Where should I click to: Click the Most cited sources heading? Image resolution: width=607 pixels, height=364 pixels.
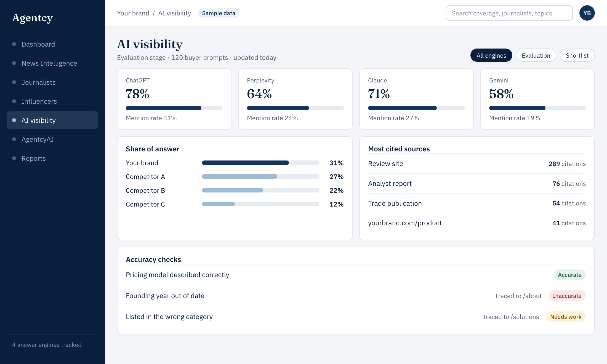pos(399,149)
